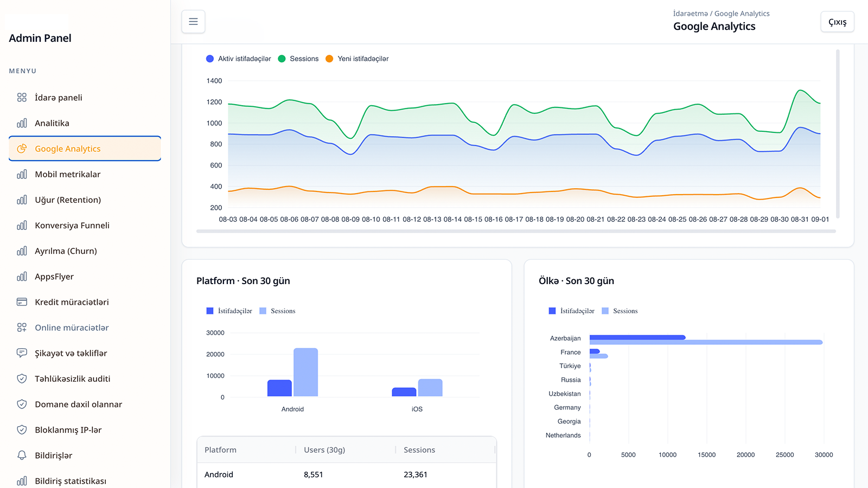Open the Təhlükəsizlik auditi page

coord(85,378)
